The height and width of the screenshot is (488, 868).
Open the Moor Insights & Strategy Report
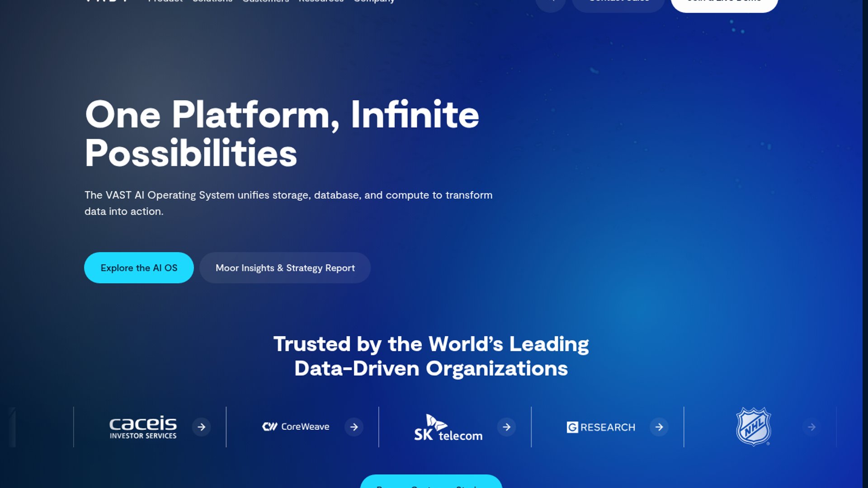pyautogui.click(x=285, y=268)
